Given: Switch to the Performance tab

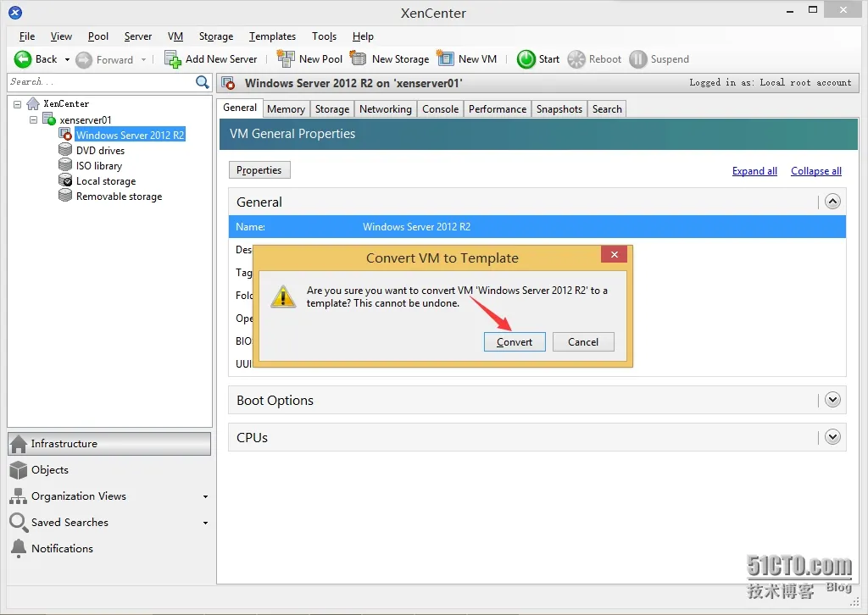Looking at the screenshot, I should pos(497,109).
